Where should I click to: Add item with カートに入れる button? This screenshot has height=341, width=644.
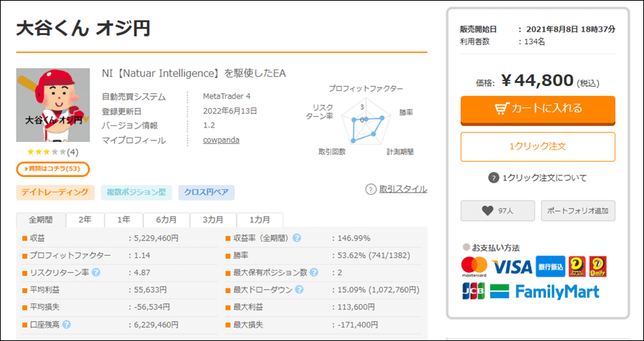point(537,109)
